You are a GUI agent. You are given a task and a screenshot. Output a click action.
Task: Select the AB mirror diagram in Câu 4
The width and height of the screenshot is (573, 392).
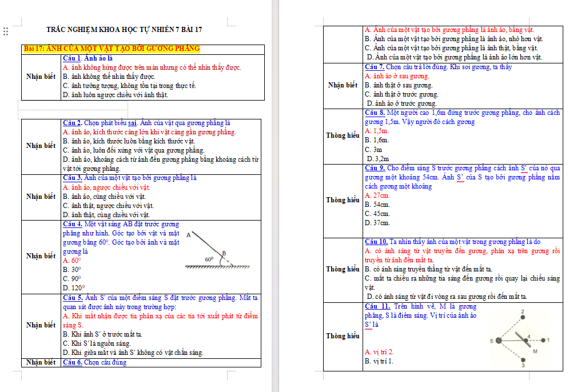218,250
